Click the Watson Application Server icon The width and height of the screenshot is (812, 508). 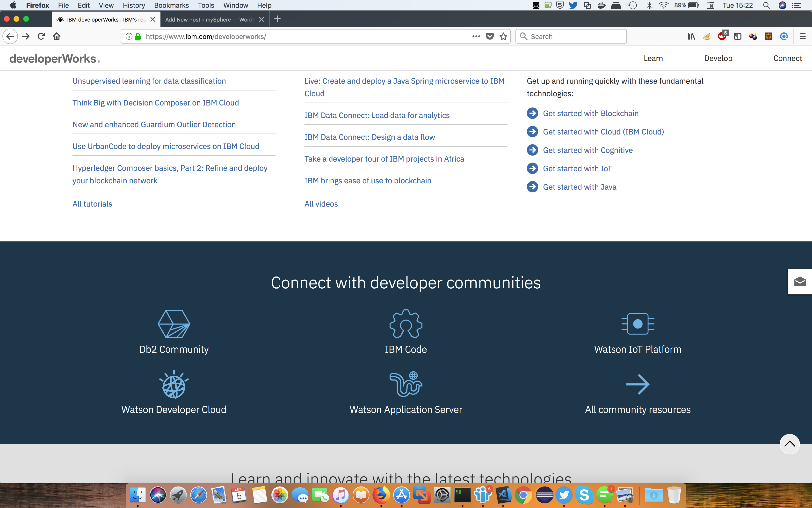[406, 384]
